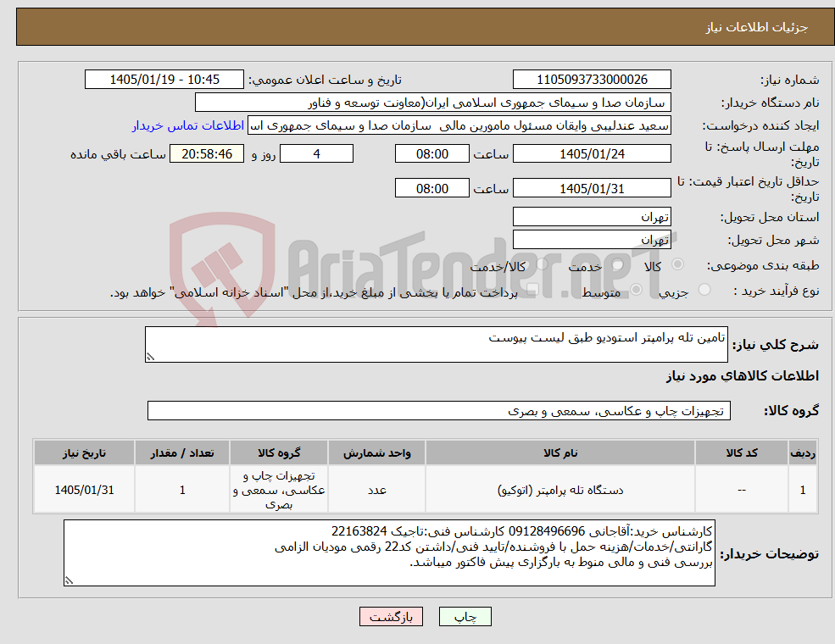Click the delivery city field تهران
Viewport: 835px width, 644px height.
(x=592, y=240)
